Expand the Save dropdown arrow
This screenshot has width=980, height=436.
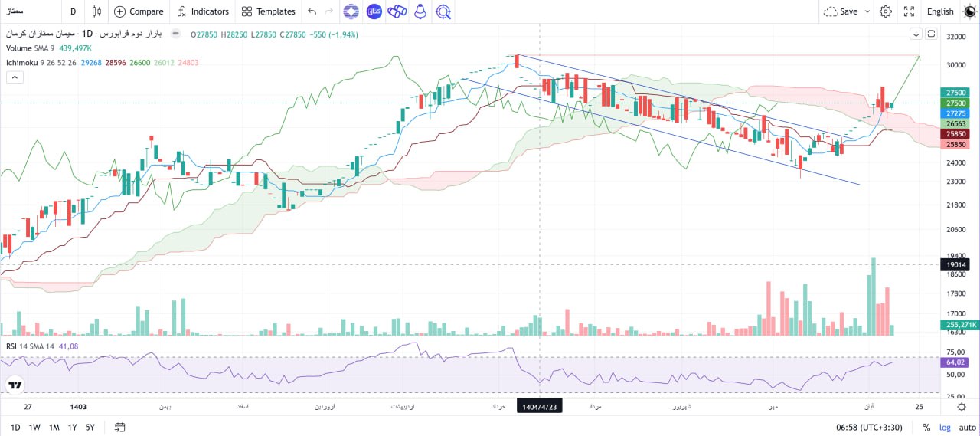[x=867, y=11]
